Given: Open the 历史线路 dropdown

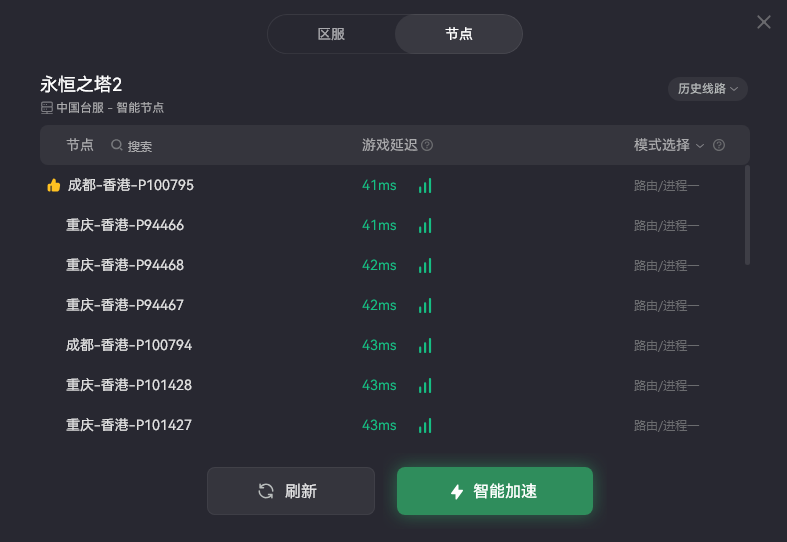Looking at the screenshot, I should [x=708, y=89].
